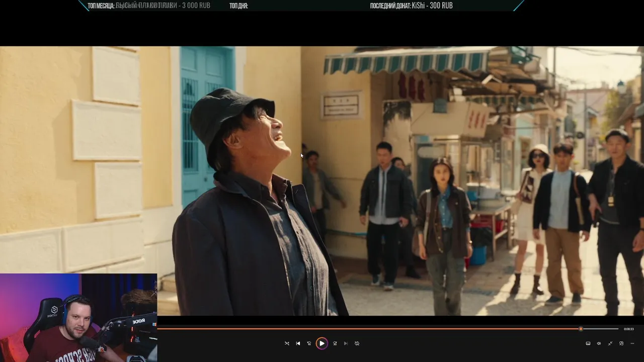Skip back 10 seconds
Screen dimensions: 644x362
[x=309, y=343]
